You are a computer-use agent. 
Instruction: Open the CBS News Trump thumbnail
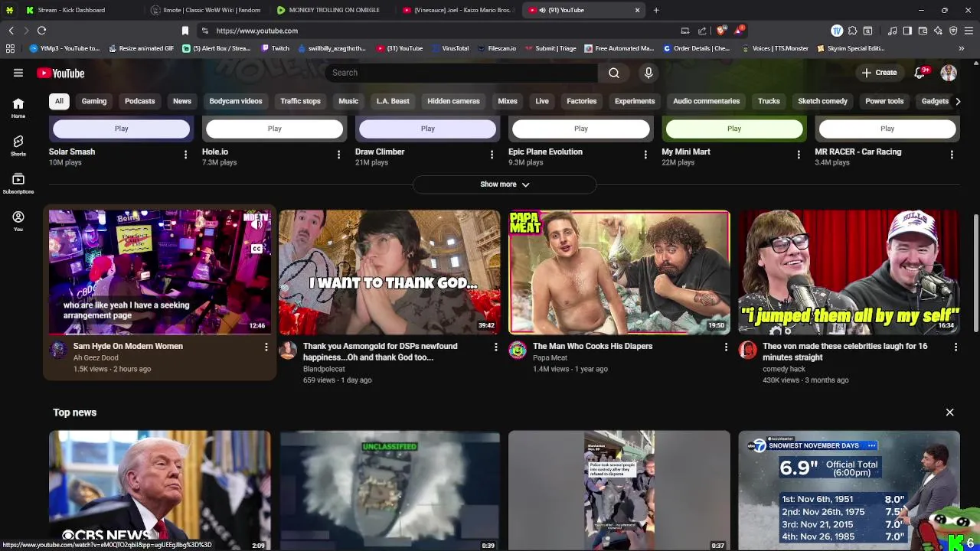tap(159, 491)
